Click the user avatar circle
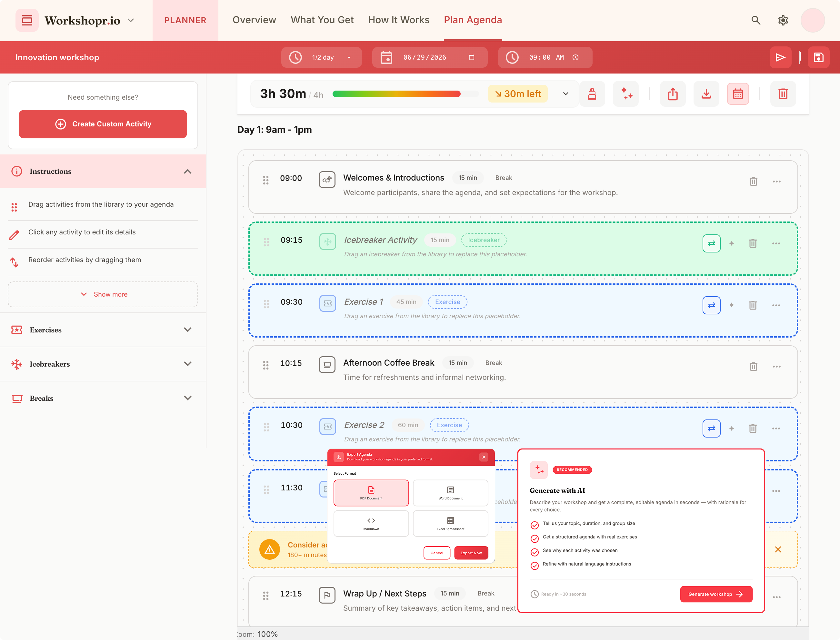This screenshot has width=840, height=640. click(813, 20)
